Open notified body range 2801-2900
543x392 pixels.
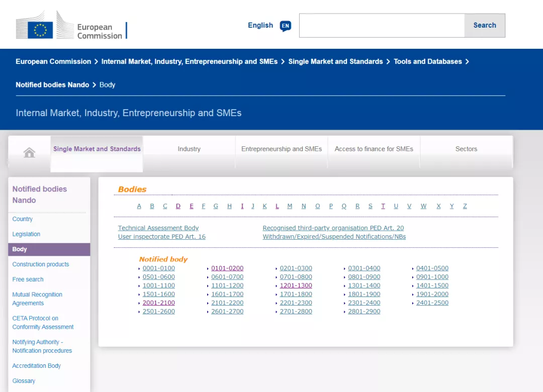pyautogui.click(x=364, y=311)
